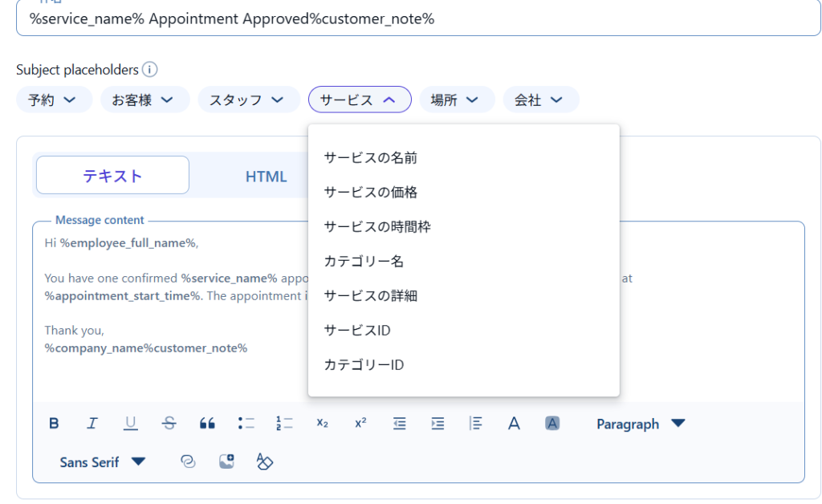The width and height of the screenshot is (822, 504).
Task: Apply superscript formatting
Action: pos(360,424)
